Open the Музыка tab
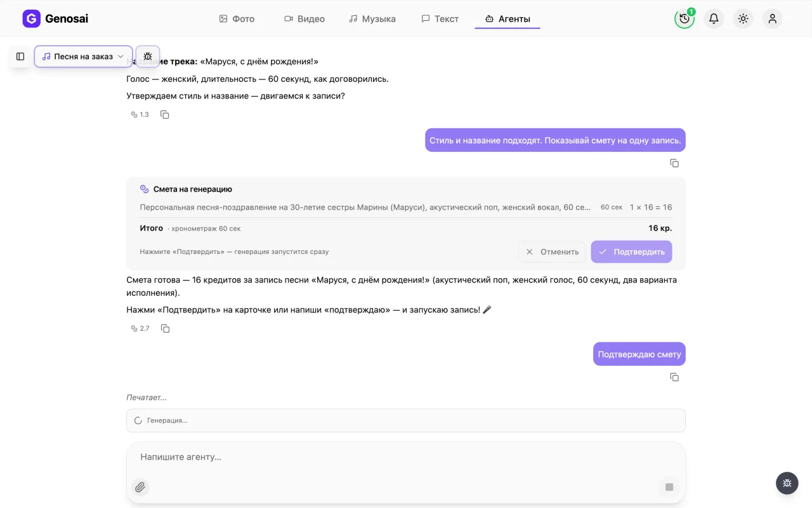The height and width of the screenshot is (508, 812). point(372,19)
